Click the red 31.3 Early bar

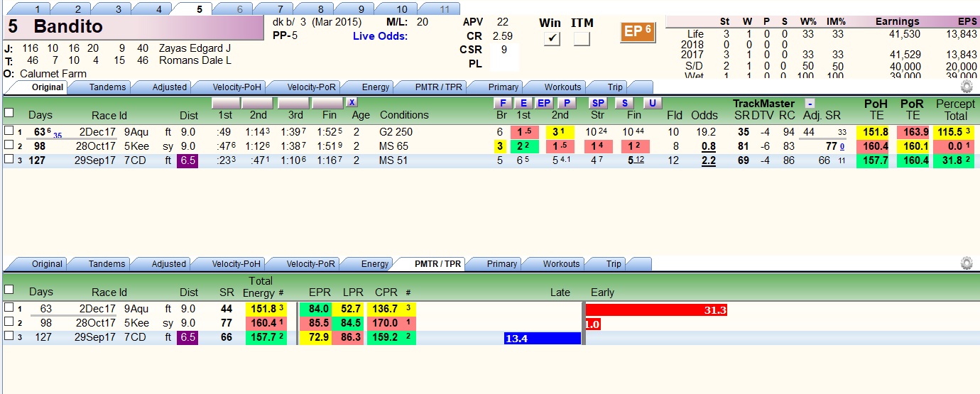coord(657,310)
